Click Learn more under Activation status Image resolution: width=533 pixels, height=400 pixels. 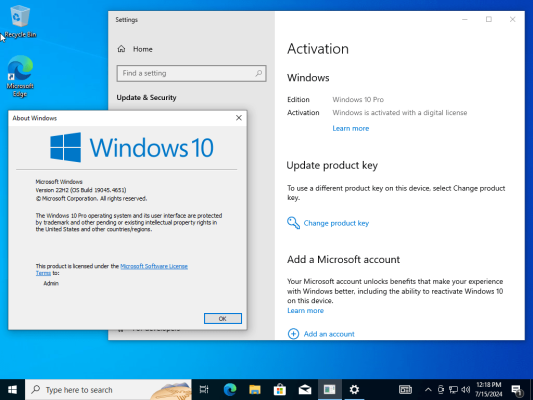coord(350,128)
